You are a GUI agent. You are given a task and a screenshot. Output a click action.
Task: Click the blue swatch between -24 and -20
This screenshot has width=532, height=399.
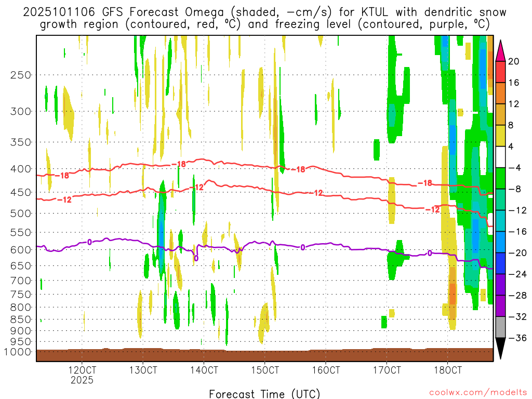[500, 263]
